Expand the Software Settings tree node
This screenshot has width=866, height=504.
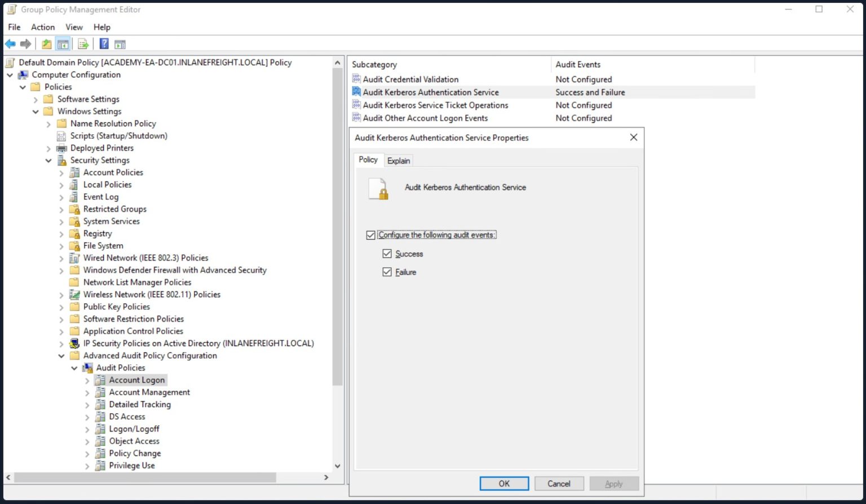tap(36, 100)
